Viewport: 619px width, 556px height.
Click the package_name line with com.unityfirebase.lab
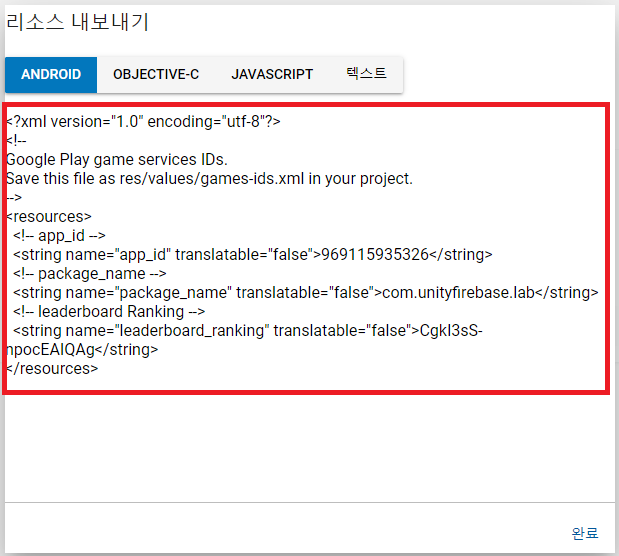click(x=306, y=293)
